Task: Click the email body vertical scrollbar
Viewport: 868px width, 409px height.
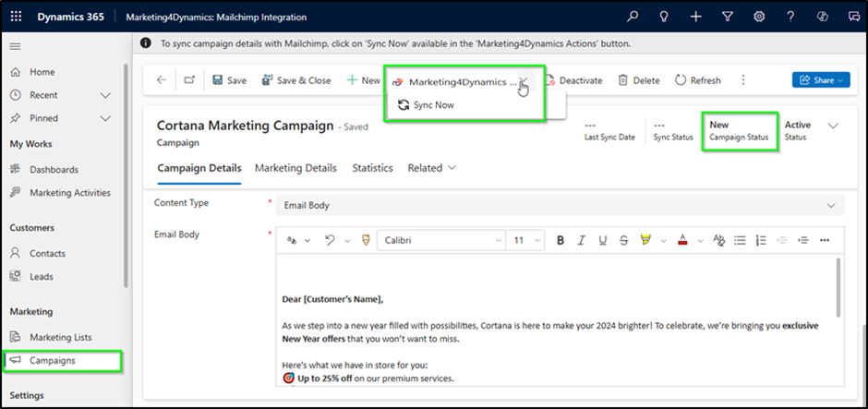Action: tap(839, 287)
